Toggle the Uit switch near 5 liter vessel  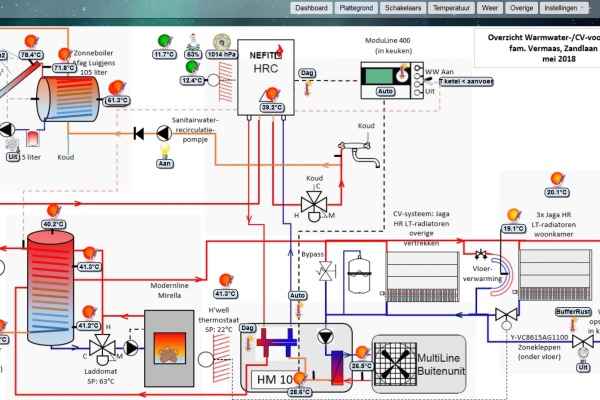click(13, 157)
